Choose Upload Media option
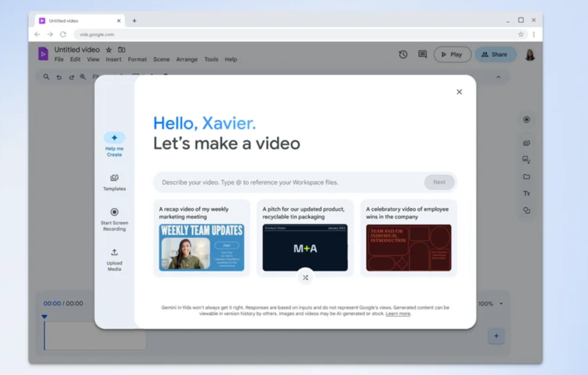 tap(114, 252)
